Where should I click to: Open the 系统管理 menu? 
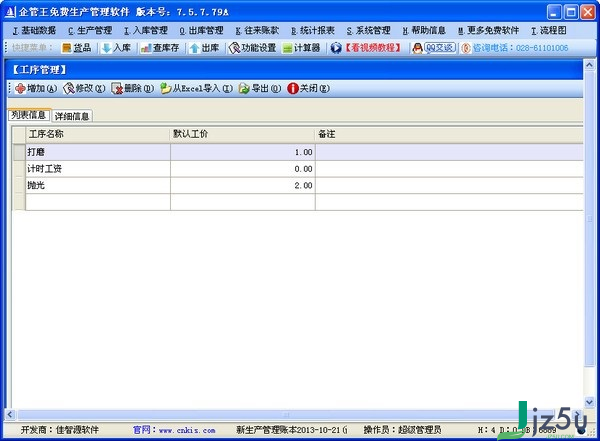[368, 30]
